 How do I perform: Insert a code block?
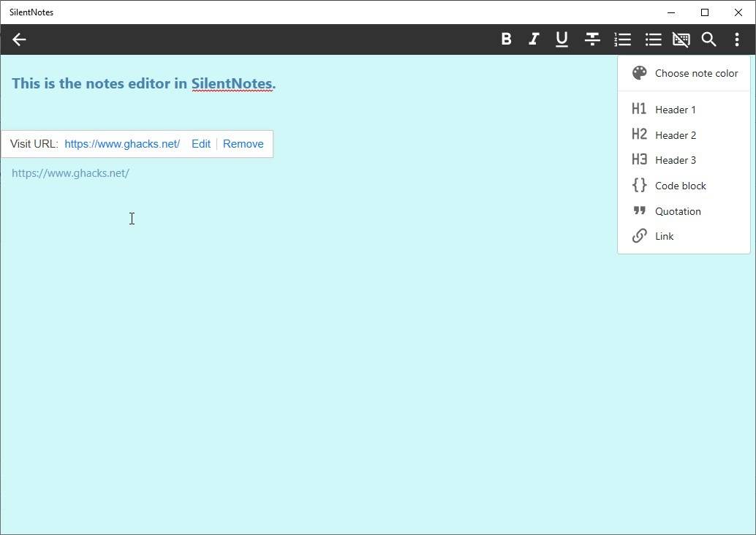point(680,186)
